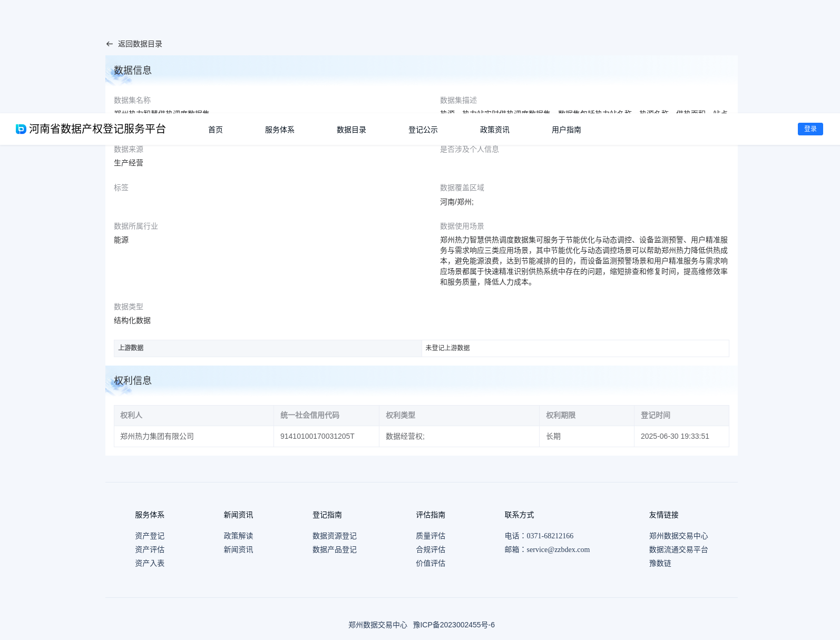Click the 结构化数据 type value
The image size is (840, 640).
(132, 320)
